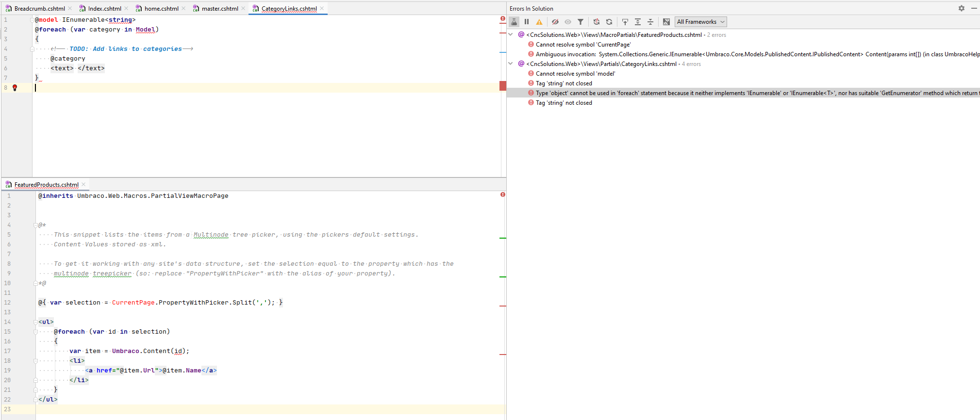Click the grayed eye show ignored icon
The width and height of the screenshot is (980, 420).
click(568, 22)
